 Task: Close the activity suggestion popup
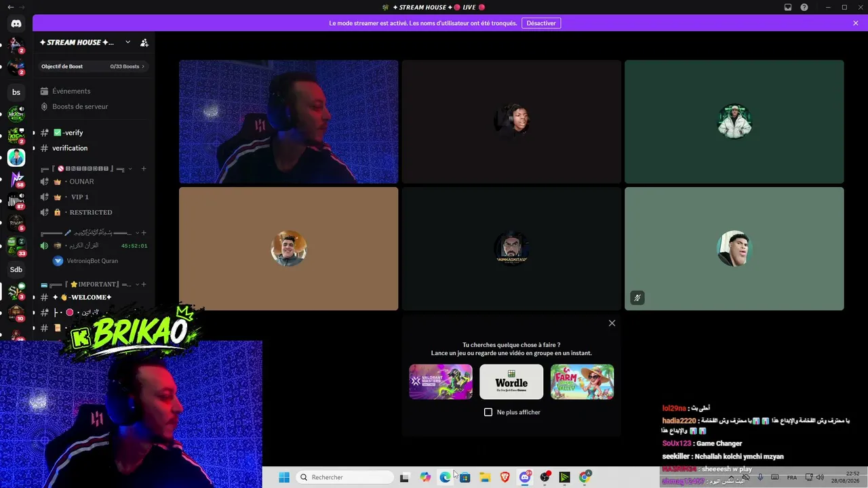click(612, 323)
